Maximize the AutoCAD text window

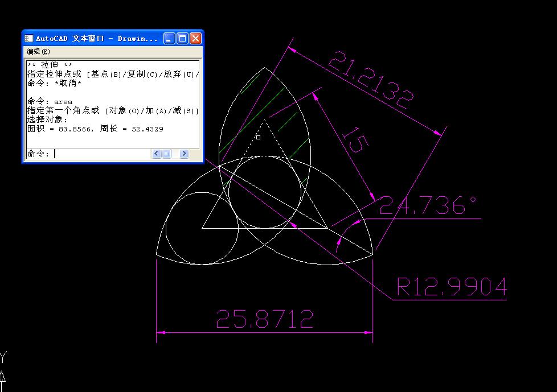click(182, 38)
